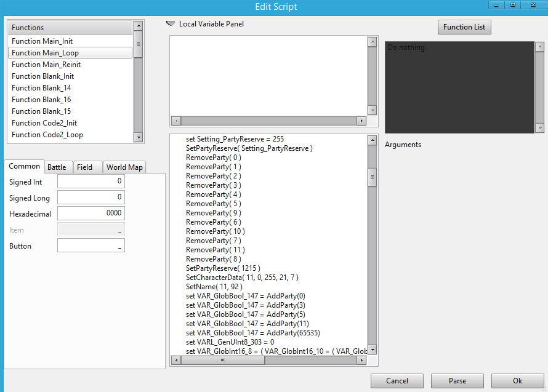
Task: Click Functions list scroll down arrow
Action: click(139, 137)
